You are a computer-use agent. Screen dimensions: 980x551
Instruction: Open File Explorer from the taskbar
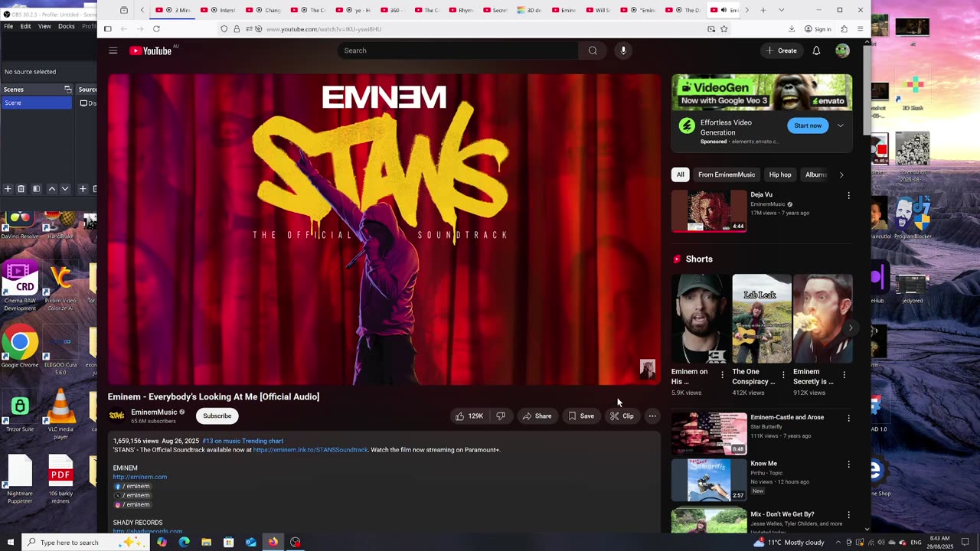click(206, 543)
